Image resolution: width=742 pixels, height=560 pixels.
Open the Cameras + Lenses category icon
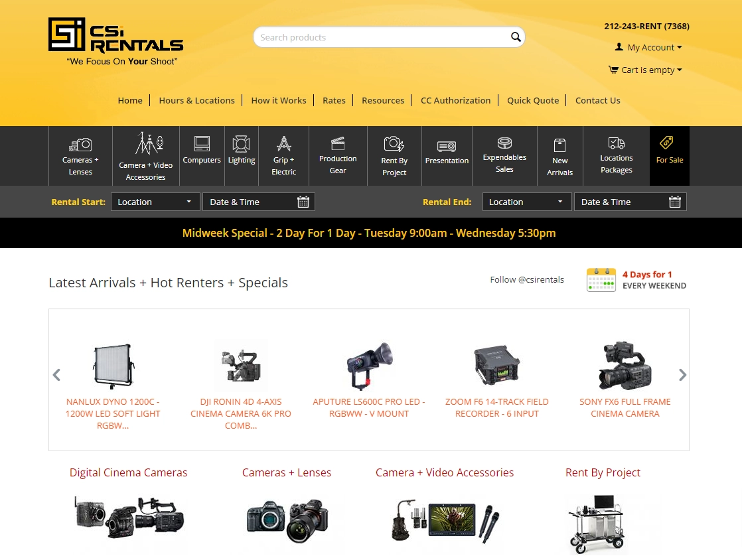[x=80, y=144]
